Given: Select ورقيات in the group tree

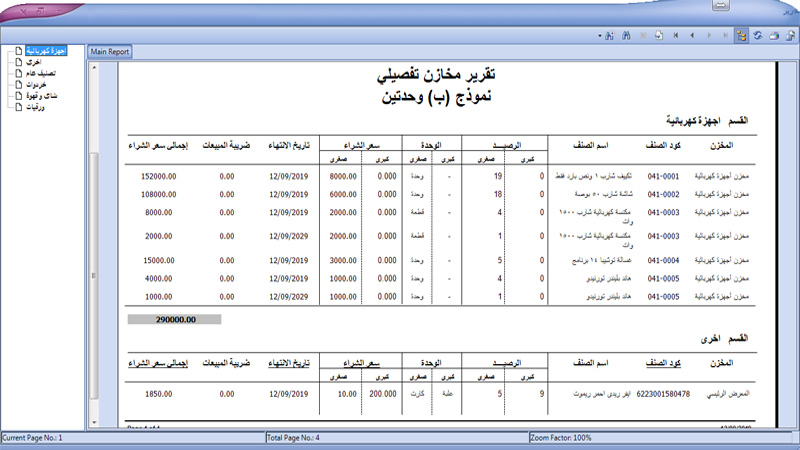Looking at the screenshot, I should (x=35, y=107).
